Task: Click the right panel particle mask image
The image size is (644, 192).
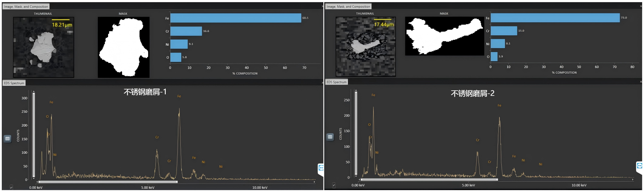Action: click(x=444, y=36)
